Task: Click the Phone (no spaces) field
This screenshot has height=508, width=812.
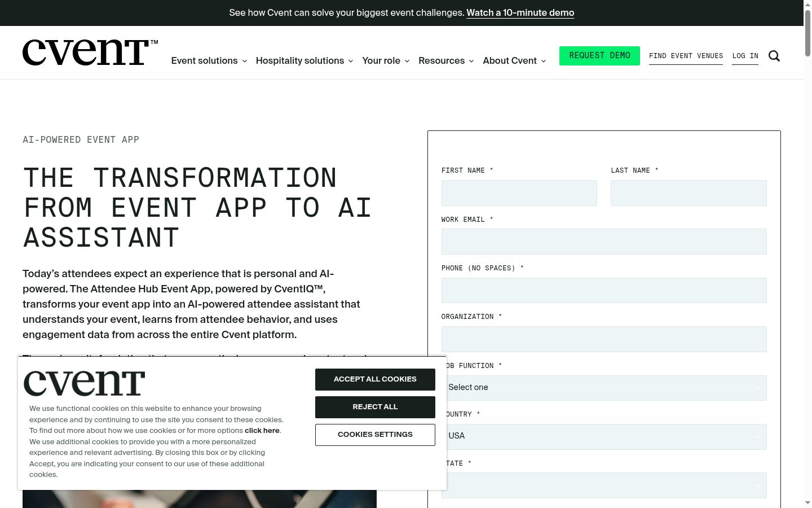Action: [x=604, y=290]
